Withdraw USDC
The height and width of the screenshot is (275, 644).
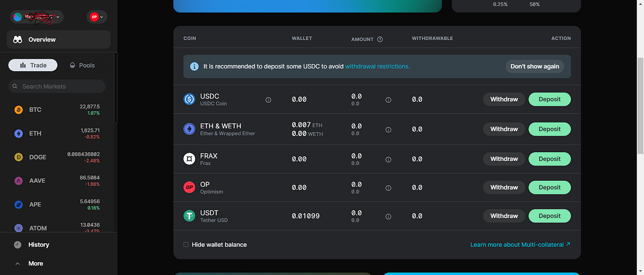(x=504, y=99)
